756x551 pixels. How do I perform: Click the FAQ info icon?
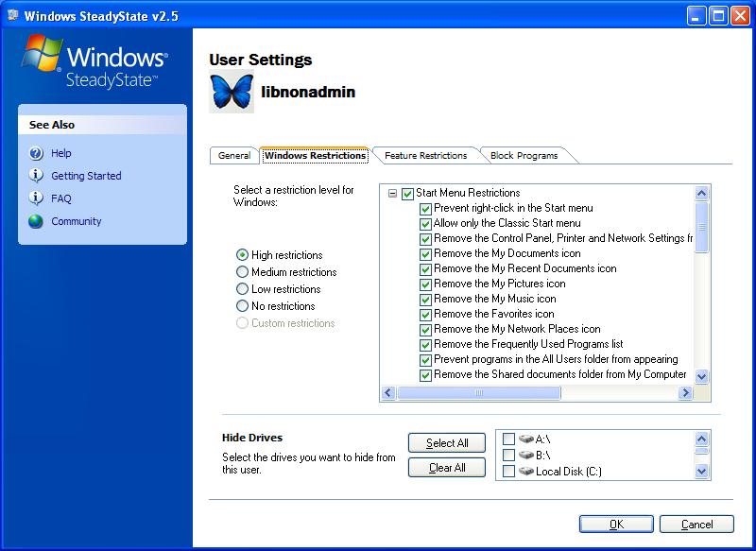pos(36,198)
